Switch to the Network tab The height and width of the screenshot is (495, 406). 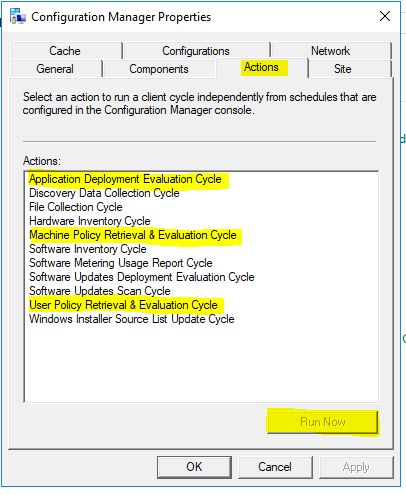(x=330, y=51)
